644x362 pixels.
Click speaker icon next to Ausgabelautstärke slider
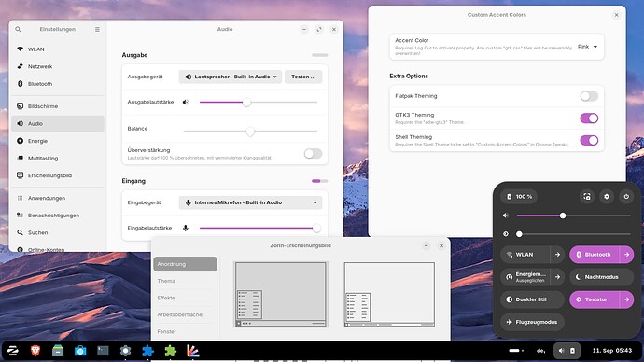coord(186,103)
